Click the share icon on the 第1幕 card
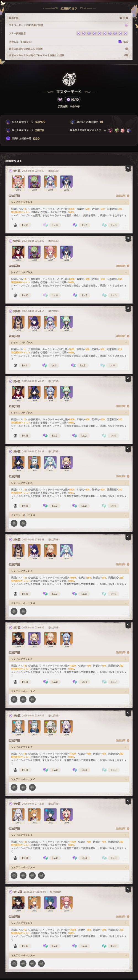The height and width of the screenshot is (980, 138). tap(128, 168)
